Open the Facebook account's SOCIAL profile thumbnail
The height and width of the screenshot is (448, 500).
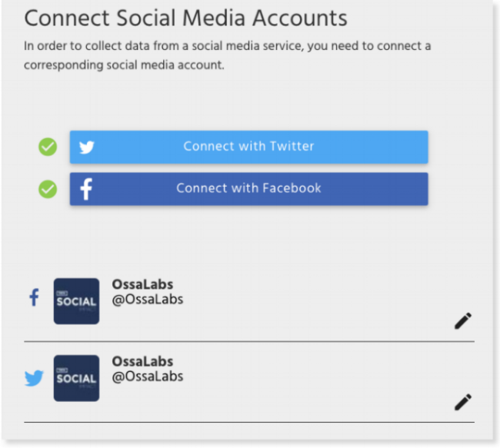tap(76, 301)
